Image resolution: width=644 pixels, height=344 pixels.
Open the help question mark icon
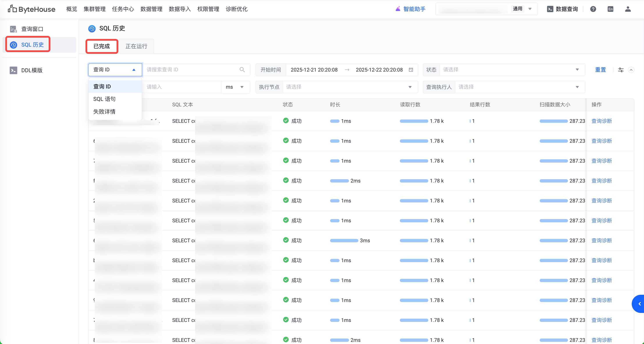coord(593,9)
